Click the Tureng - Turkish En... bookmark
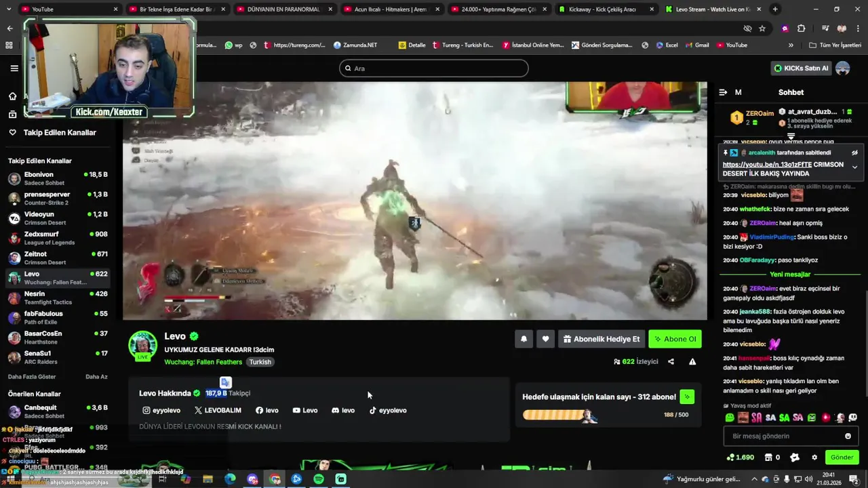 [x=462, y=45]
